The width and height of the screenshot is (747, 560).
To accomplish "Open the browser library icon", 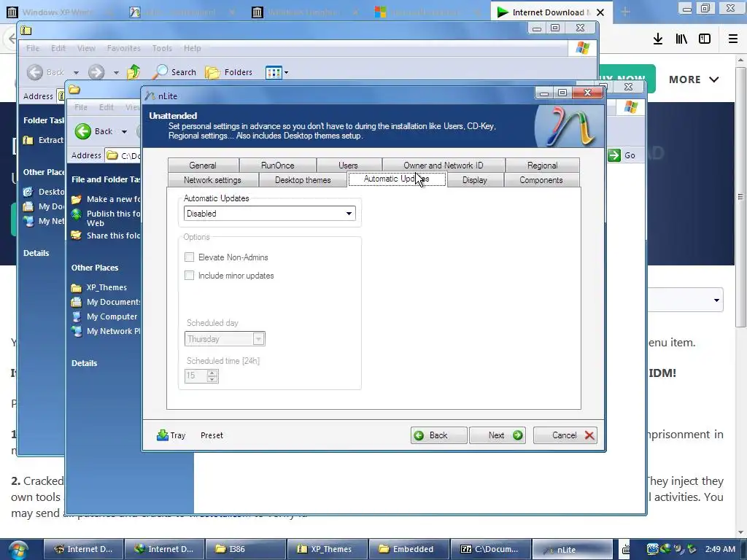I will point(681,39).
